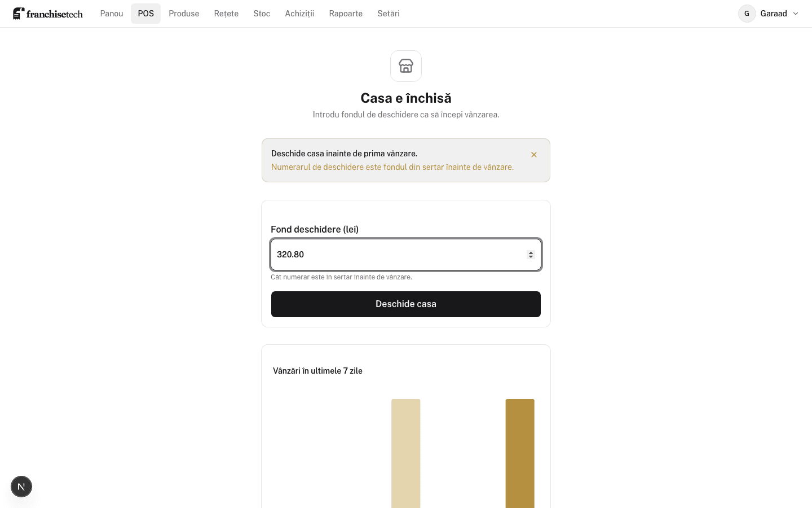Viewport: 812px width, 508px height.
Task: Click the light beige sales bar
Action: tap(406, 453)
